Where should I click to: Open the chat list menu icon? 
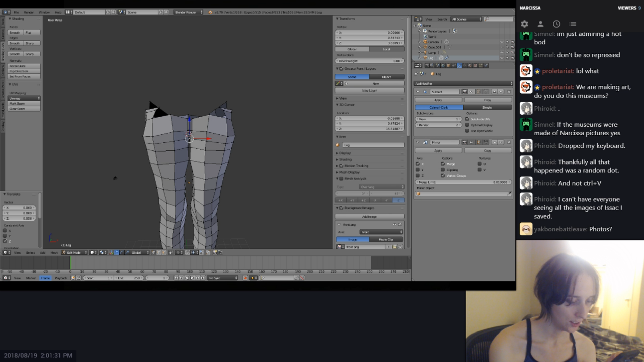coord(573,24)
